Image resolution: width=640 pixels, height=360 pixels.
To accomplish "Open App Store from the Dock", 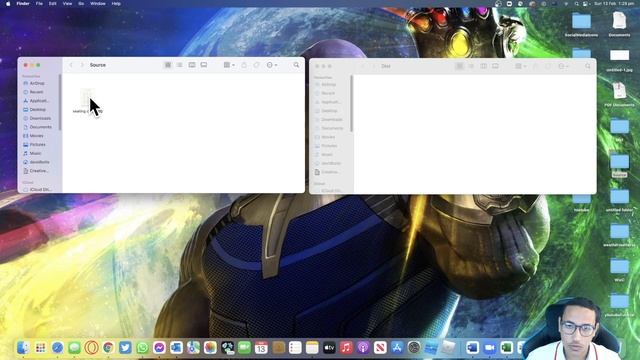I will click(397, 347).
